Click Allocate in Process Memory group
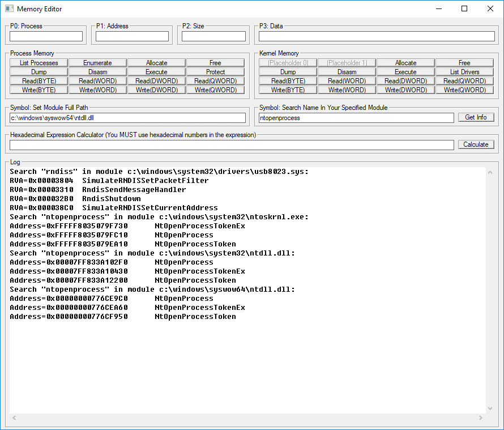Viewport: 504px width, 430px height. [156, 63]
